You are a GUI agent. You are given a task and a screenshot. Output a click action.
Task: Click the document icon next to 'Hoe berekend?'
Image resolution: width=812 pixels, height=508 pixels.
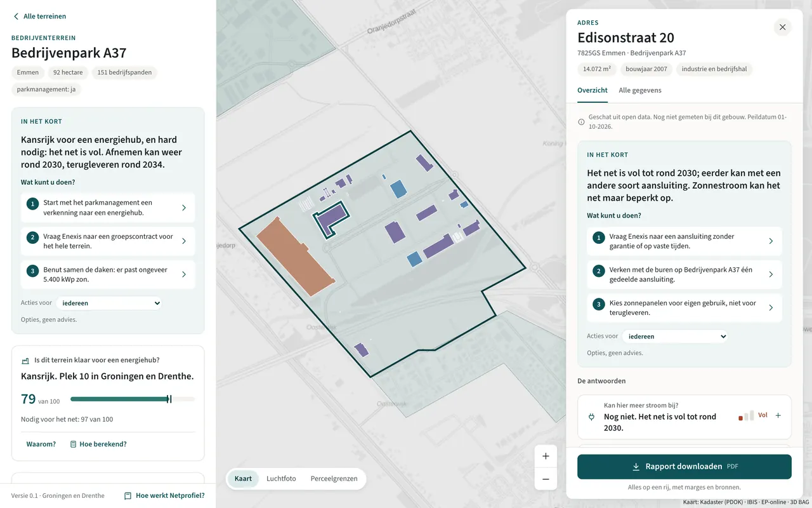tap(73, 444)
